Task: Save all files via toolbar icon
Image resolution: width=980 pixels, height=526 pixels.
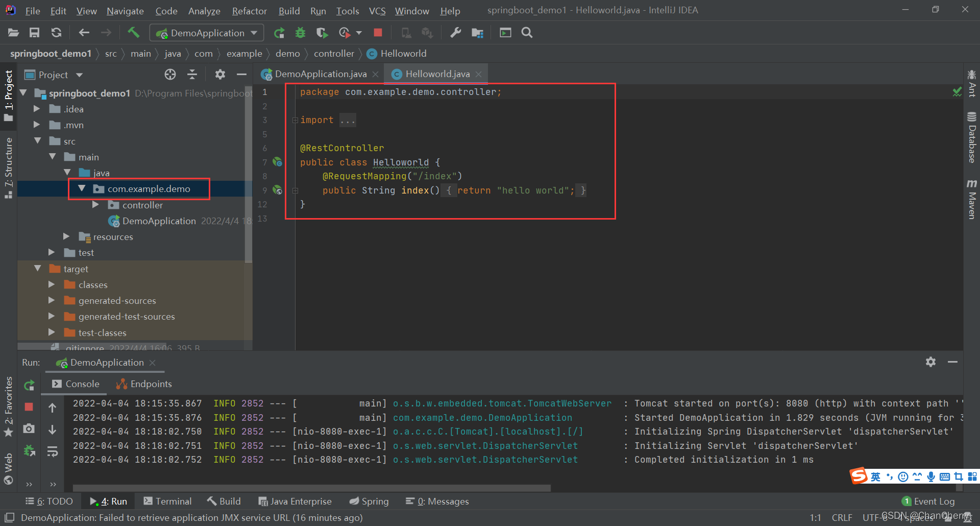Action: click(34, 33)
